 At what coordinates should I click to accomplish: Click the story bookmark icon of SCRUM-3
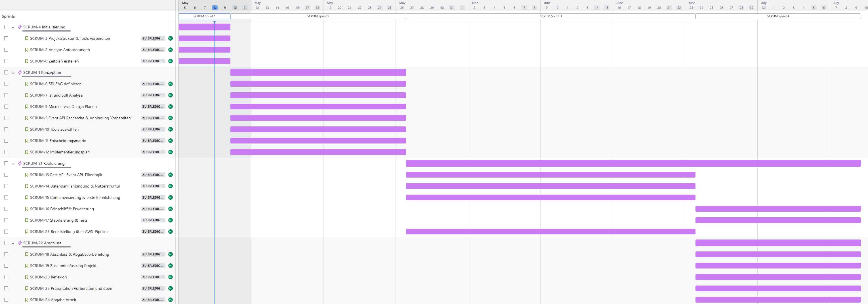pos(27,38)
